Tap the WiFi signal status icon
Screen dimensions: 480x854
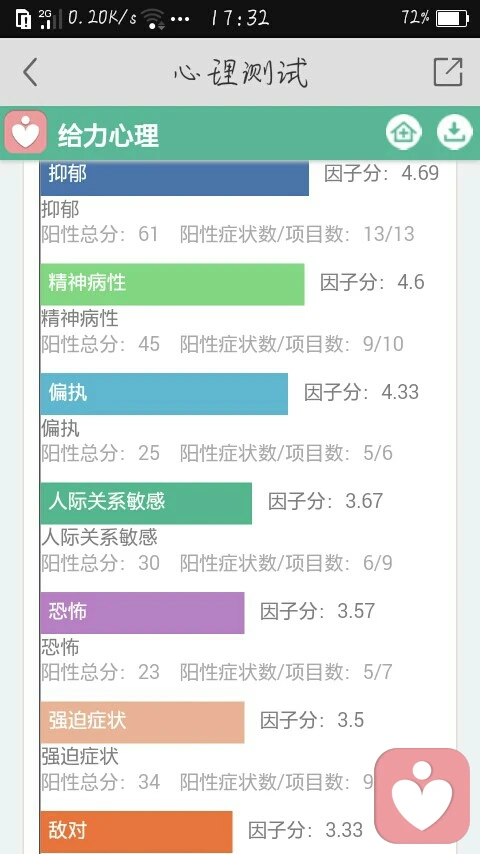tap(154, 20)
